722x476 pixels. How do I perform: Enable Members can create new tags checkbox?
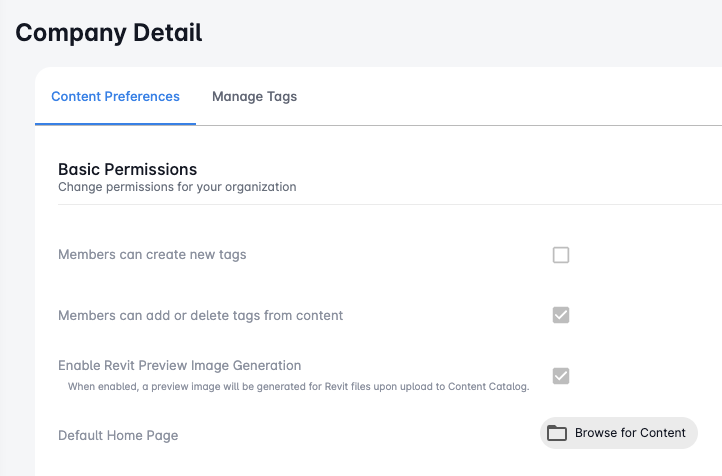pyautogui.click(x=561, y=255)
